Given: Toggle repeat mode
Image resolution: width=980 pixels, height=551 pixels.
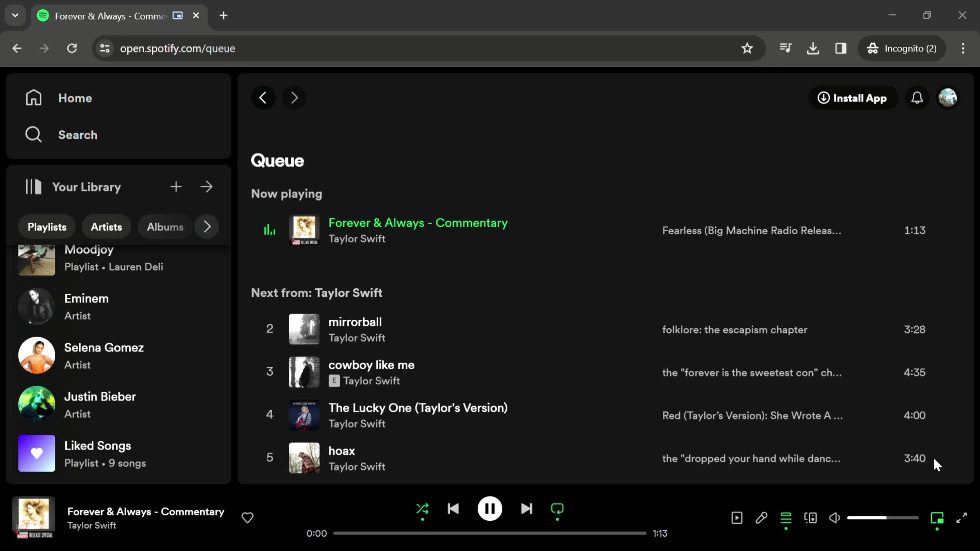Looking at the screenshot, I should (x=557, y=509).
